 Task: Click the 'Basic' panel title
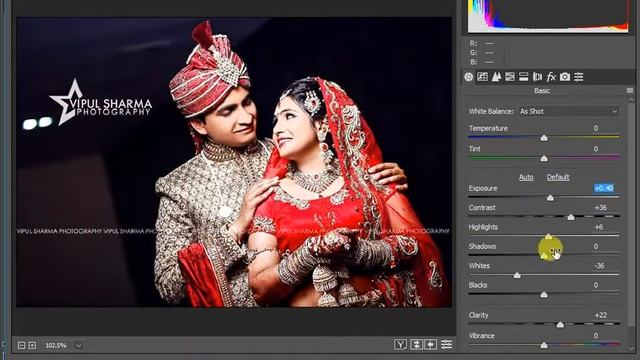542,91
